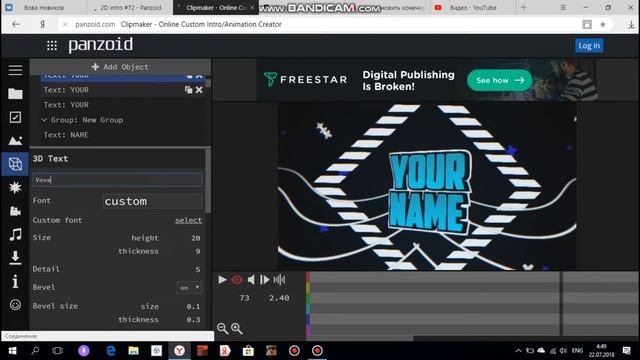Viewport: 640px width, 360px height.
Task: Click the Add Object button
Action: coord(120,67)
